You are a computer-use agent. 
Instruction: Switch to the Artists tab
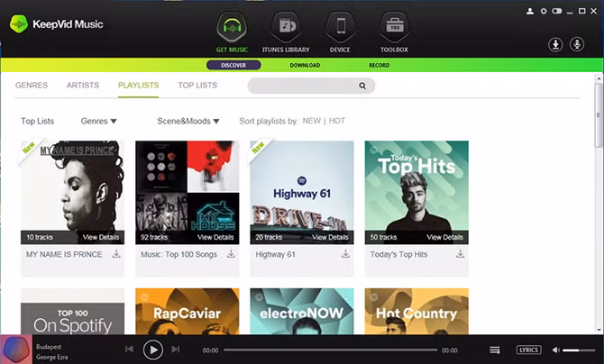tap(83, 86)
